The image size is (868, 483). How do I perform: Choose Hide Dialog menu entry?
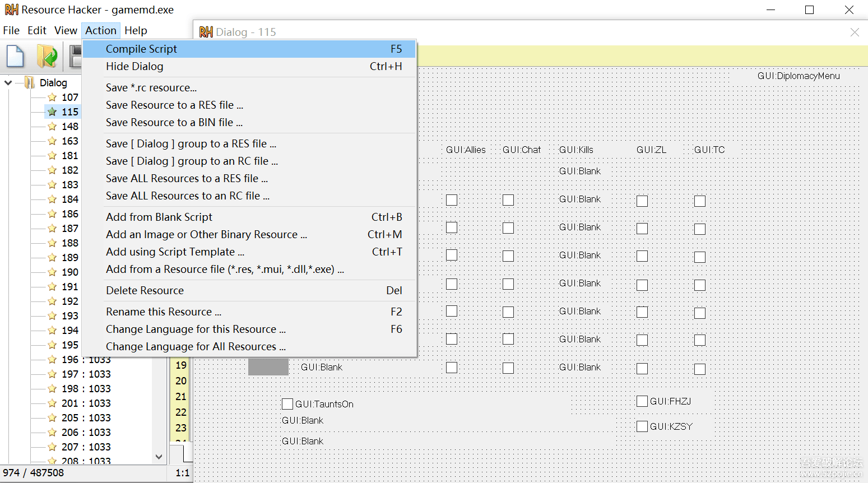[249, 66]
